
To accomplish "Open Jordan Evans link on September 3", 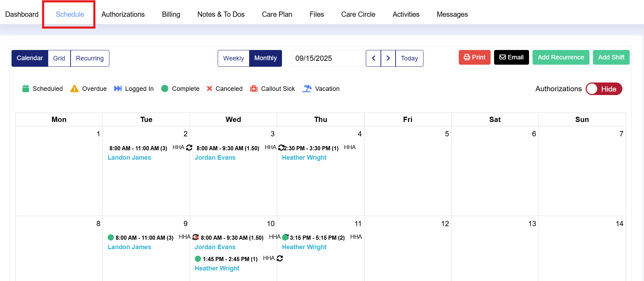I will [x=215, y=158].
